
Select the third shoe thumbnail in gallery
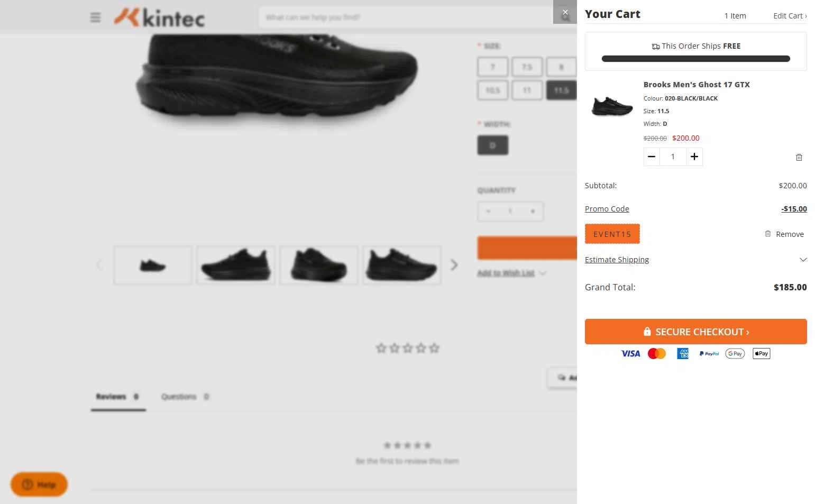coord(319,265)
